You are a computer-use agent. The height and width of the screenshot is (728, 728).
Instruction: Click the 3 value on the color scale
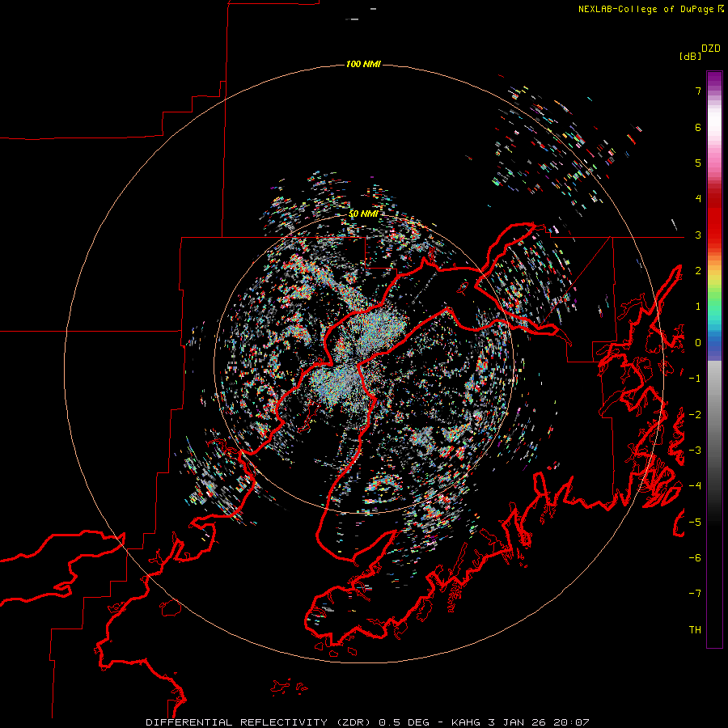[x=698, y=235]
